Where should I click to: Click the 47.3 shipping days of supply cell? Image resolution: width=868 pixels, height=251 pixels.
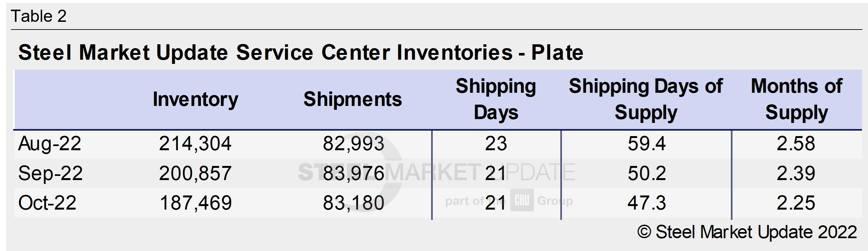click(646, 203)
